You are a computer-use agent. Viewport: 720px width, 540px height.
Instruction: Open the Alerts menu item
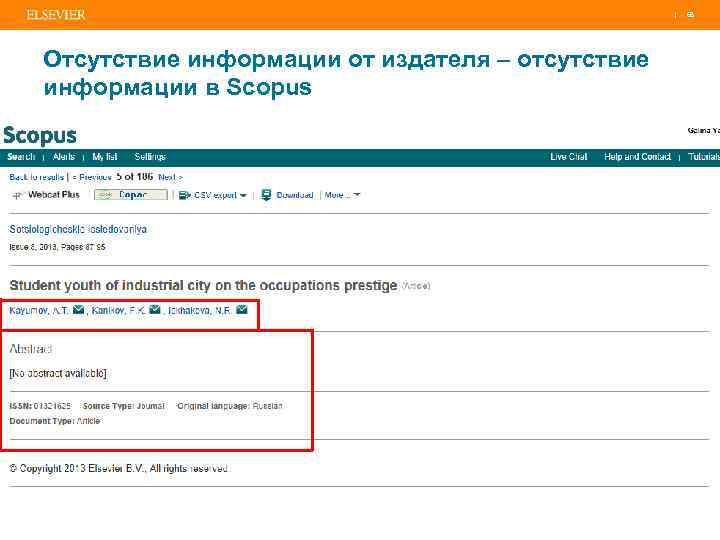coord(63,157)
